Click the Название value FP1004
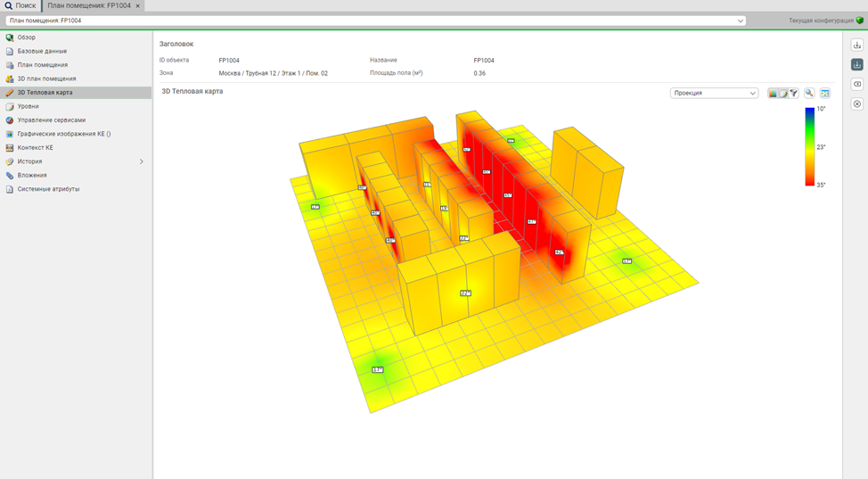 (x=484, y=61)
